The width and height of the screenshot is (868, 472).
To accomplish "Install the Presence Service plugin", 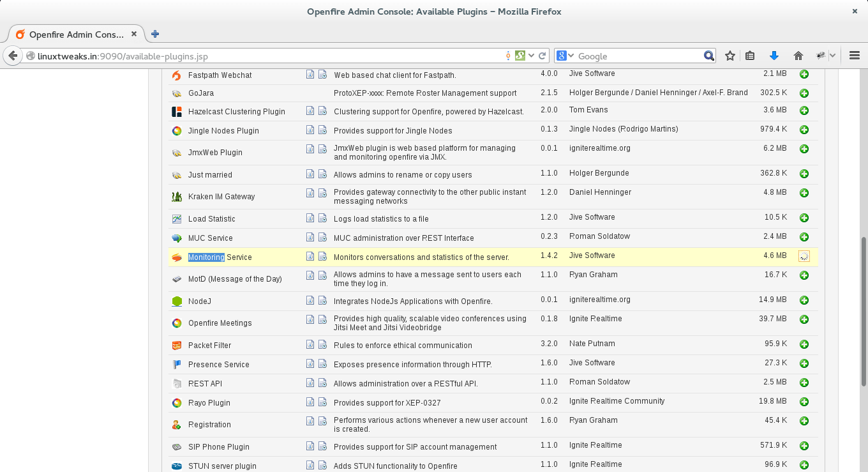I will pyautogui.click(x=804, y=364).
